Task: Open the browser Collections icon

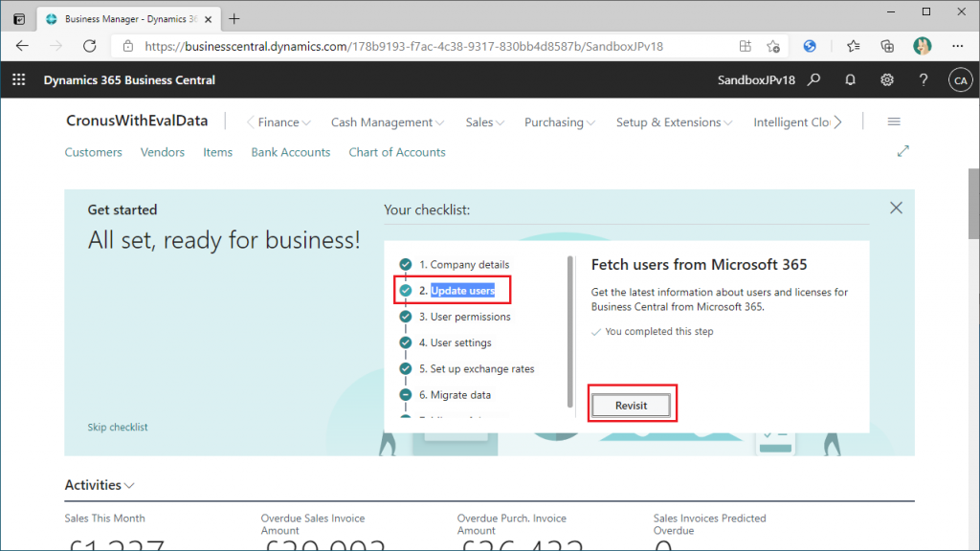Action: [887, 46]
